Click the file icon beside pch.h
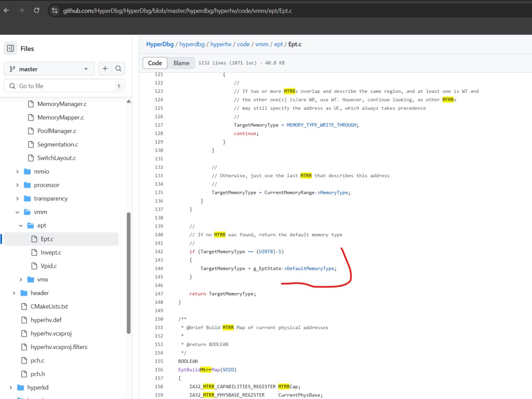Screen dimensions: 532x399 [x=24, y=374]
